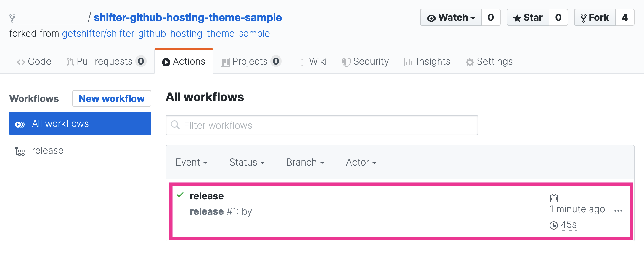Focus the Filter workflows search field

click(x=322, y=125)
